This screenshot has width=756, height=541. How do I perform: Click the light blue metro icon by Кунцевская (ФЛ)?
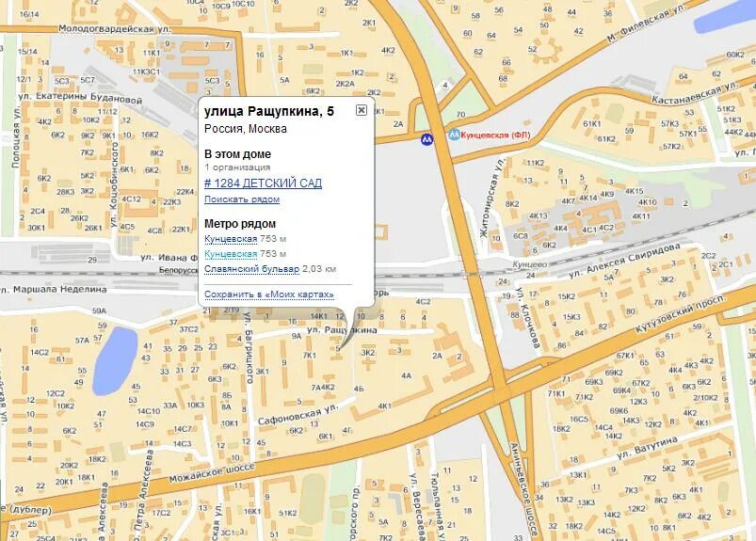[454, 135]
